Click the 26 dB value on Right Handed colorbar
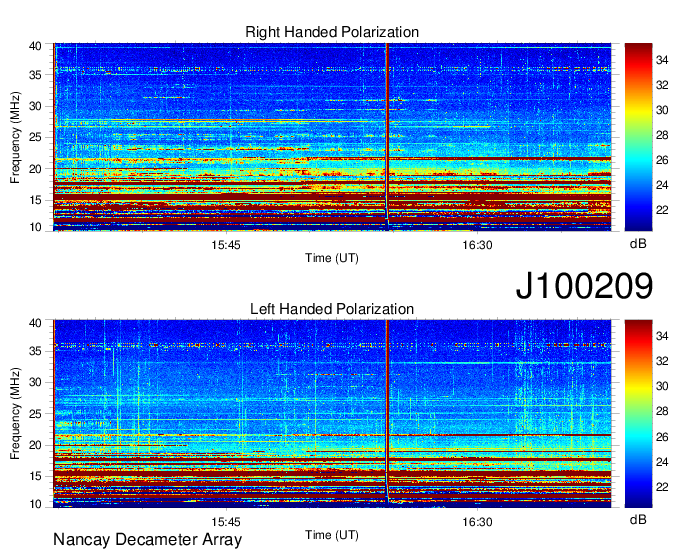Image resolution: width=680 pixels, height=552 pixels. pos(662,160)
